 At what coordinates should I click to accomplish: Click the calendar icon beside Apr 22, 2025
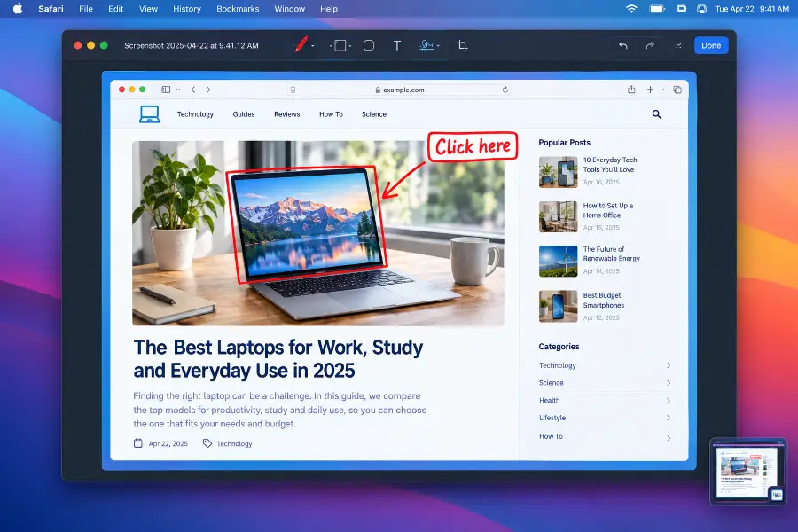pos(138,443)
